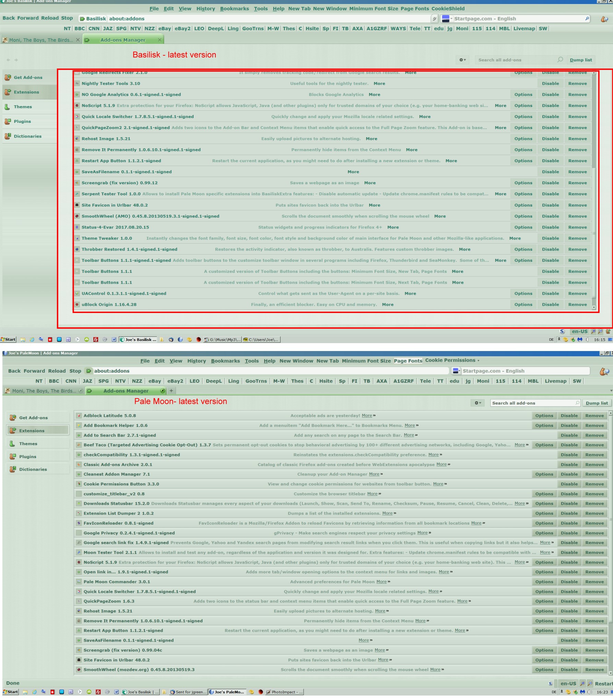Click en-US locale button in Pale Moon status bar
The height and width of the screenshot is (700, 613).
[568, 683]
